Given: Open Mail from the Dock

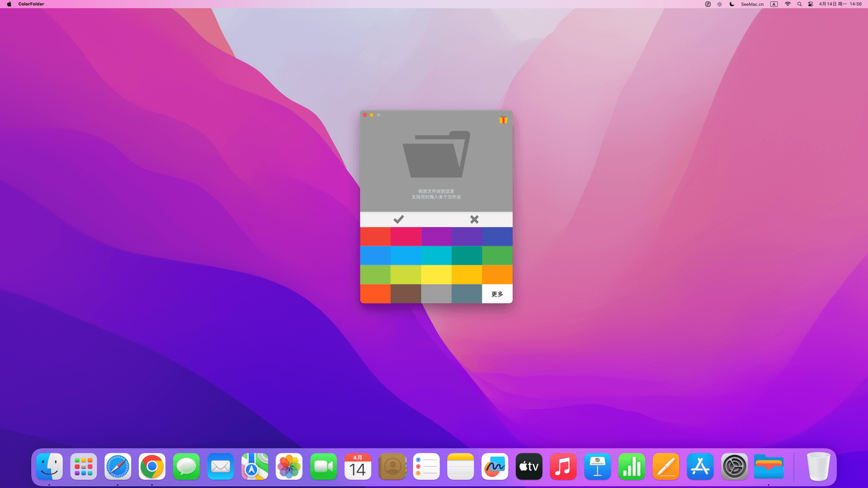Looking at the screenshot, I should click(x=221, y=466).
